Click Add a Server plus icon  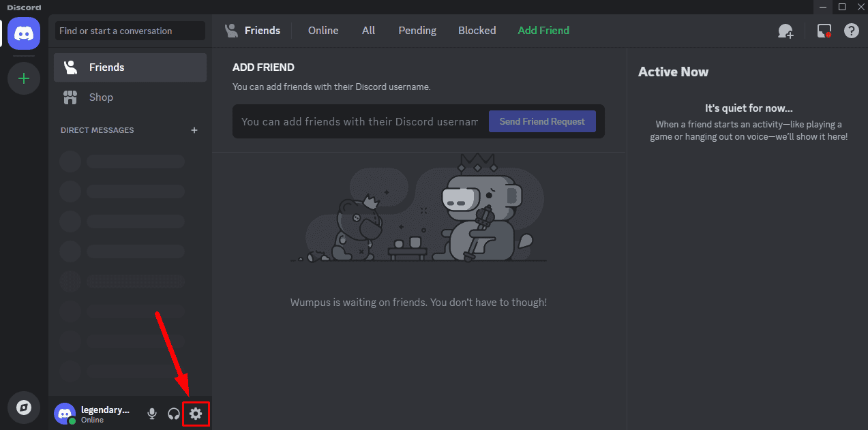[24, 78]
